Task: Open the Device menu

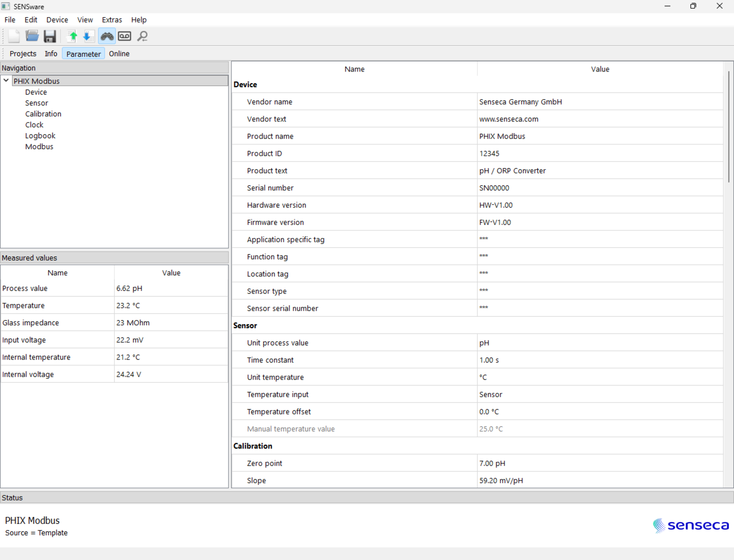Action: [57, 20]
